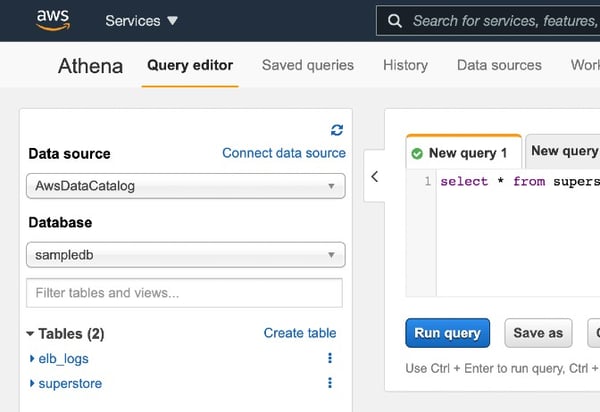Click the AWS logo
The height and width of the screenshot is (412, 600).
(x=53, y=20)
